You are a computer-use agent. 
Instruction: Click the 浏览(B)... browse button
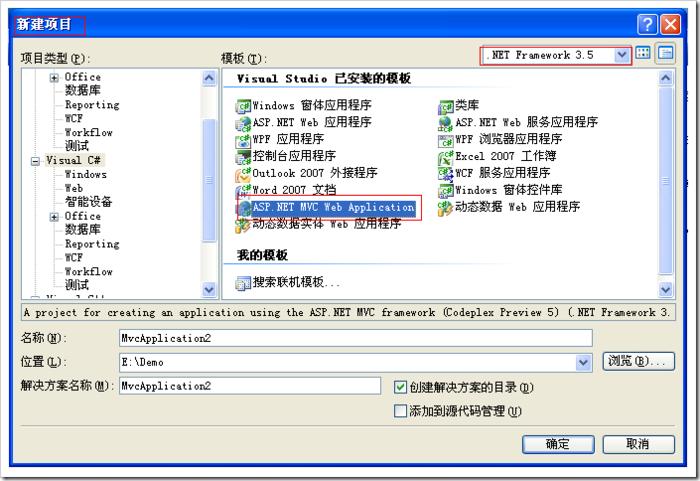pos(638,361)
